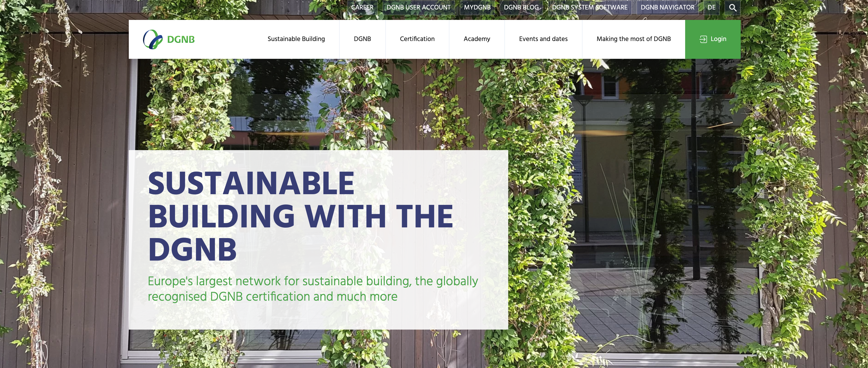The width and height of the screenshot is (868, 368).
Task: Click the Sustainable Building headline
Action: click(300, 216)
